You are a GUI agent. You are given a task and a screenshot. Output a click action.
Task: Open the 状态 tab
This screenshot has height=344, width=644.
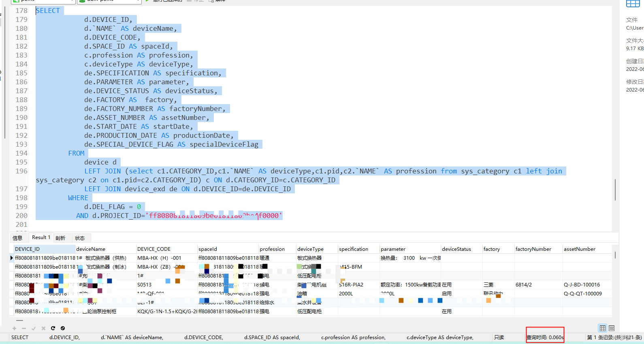(80, 238)
